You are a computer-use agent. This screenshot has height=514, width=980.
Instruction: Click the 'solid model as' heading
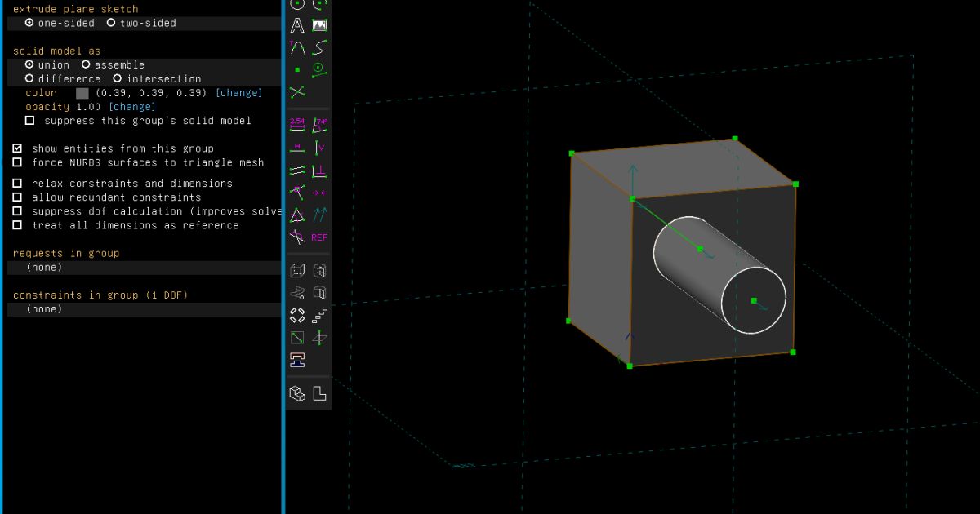click(x=57, y=51)
